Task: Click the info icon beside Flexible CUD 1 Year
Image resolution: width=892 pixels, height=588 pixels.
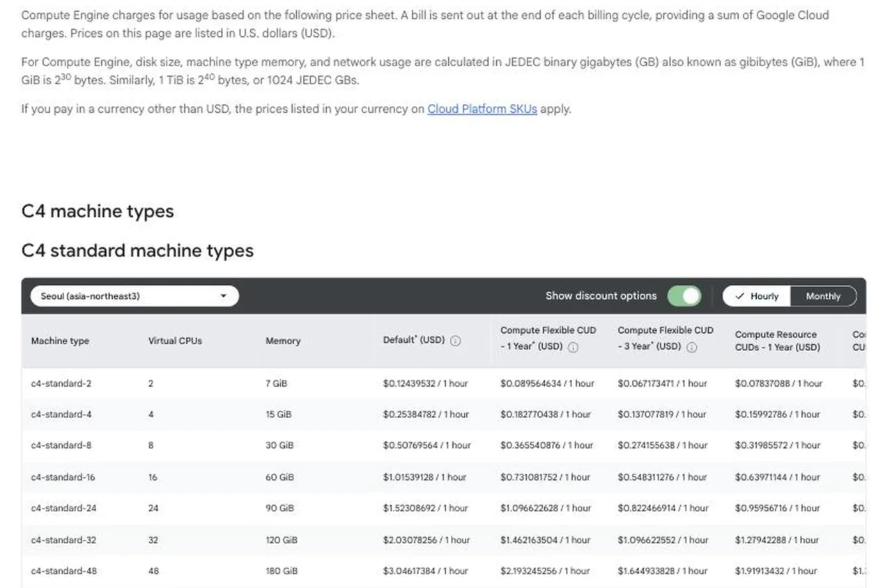Action: point(574,347)
